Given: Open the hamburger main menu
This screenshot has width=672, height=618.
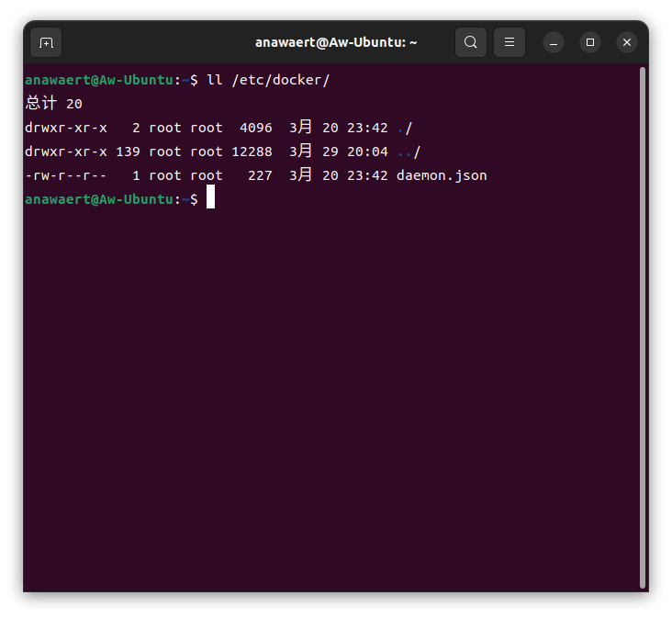Looking at the screenshot, I should [510, 42].
